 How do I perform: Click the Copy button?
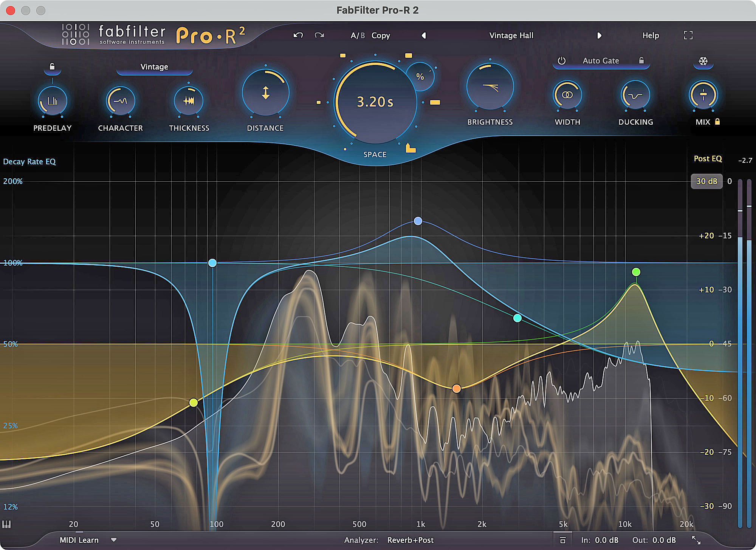(381, 36)
